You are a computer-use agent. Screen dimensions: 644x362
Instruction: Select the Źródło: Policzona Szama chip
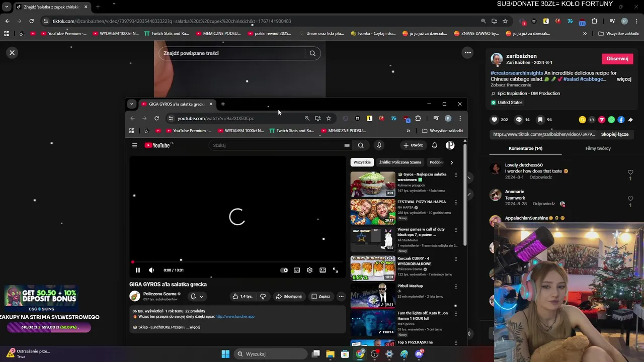[400, 162]
